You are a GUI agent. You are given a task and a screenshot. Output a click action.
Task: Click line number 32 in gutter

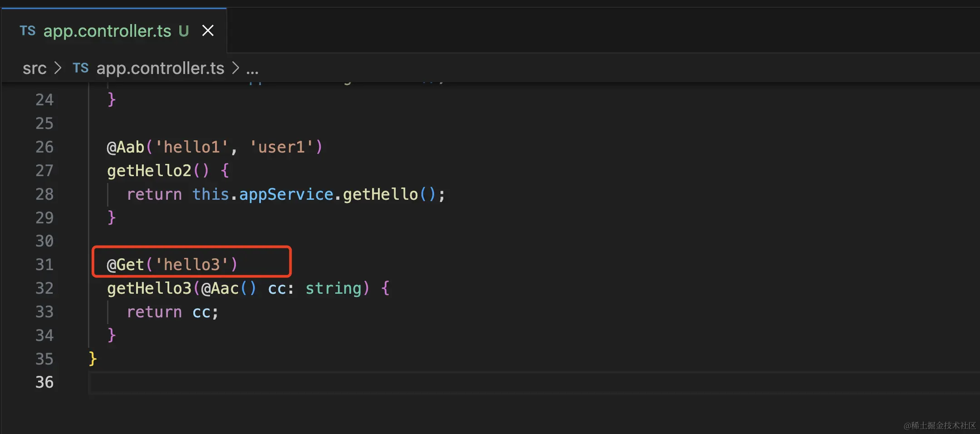click(x=44, y=288)
